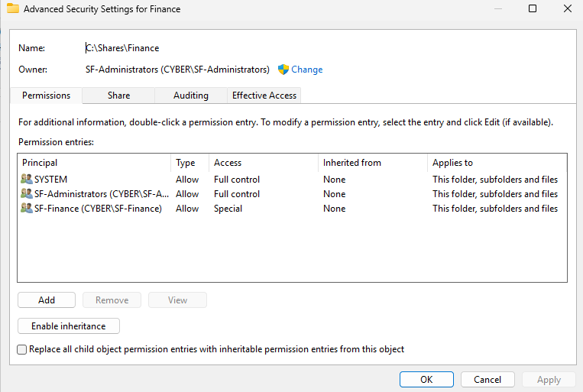583x392 pixels.
Task: Click the shield icon beside Change
Action: [283, 70]
